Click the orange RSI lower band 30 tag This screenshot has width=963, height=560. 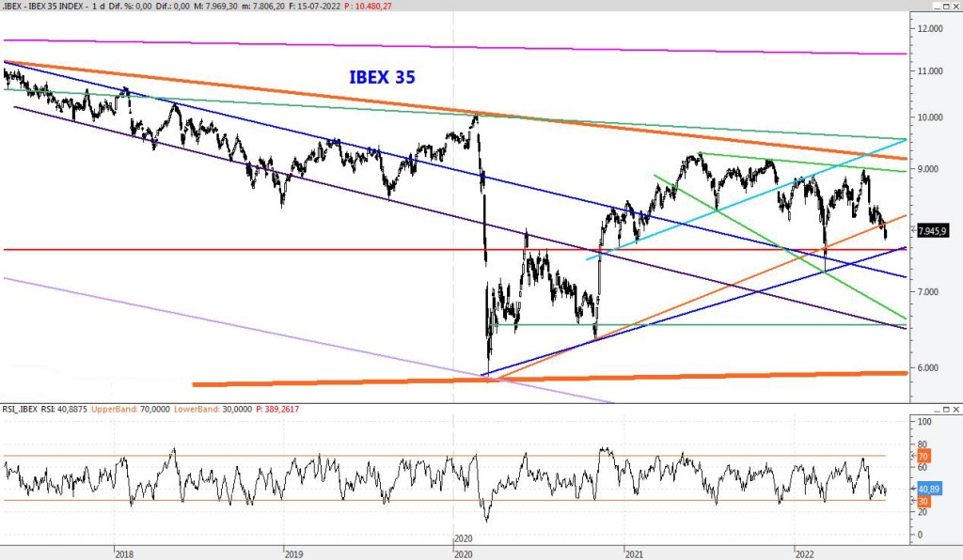point(923,501)
